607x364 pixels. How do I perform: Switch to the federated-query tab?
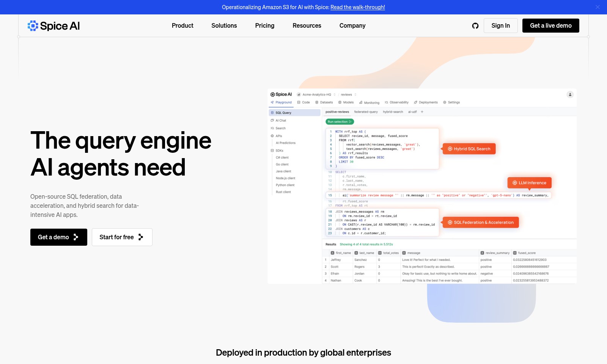366,112
